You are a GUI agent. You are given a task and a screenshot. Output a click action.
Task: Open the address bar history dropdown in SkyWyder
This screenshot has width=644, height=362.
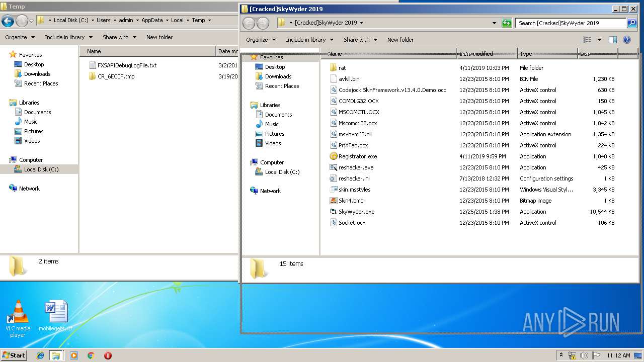[495, 23]
